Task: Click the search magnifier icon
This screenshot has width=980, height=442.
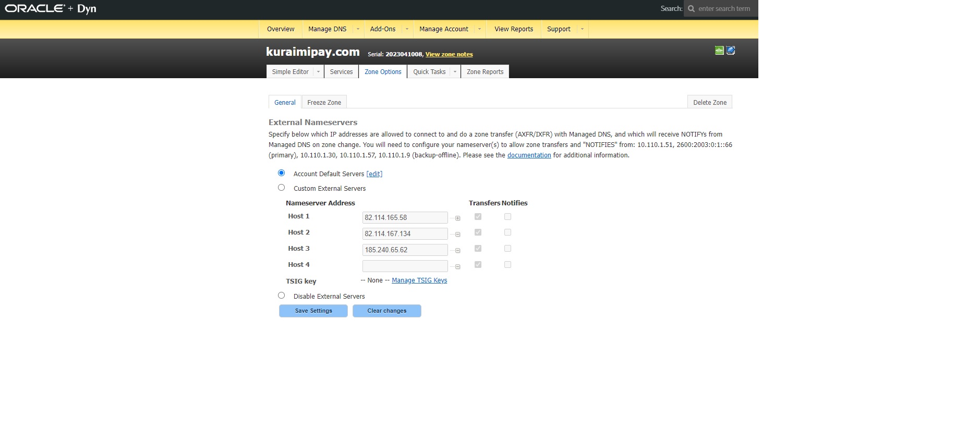Action: point(691,9)
